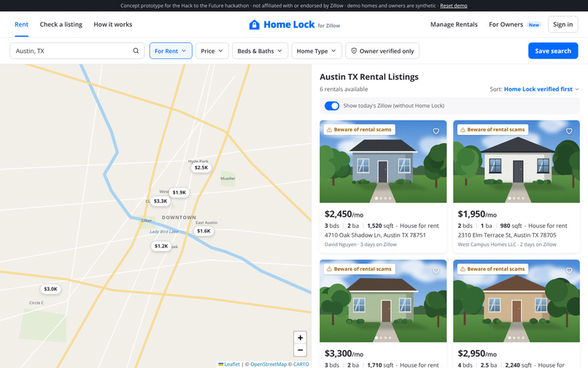Favorite the $2,450/mo listing with heart icon

(x=436, y=131)
